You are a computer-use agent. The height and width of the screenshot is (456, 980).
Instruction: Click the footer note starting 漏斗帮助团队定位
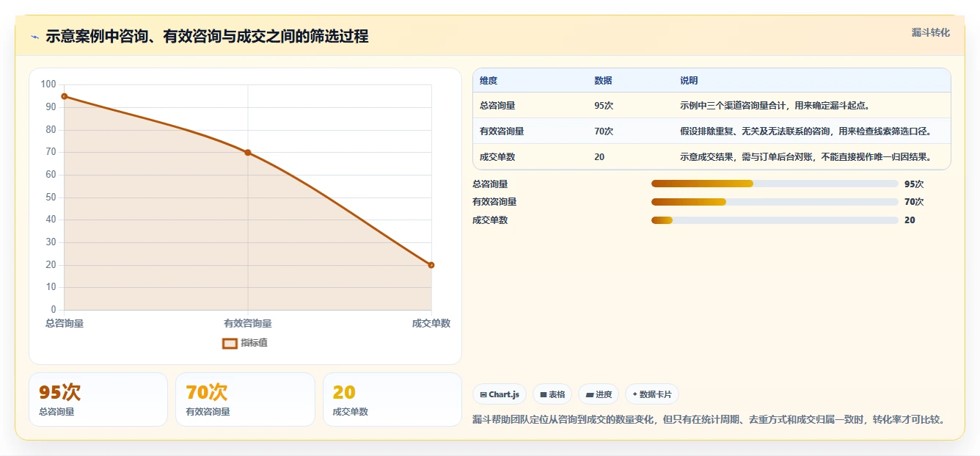(709, 420)
